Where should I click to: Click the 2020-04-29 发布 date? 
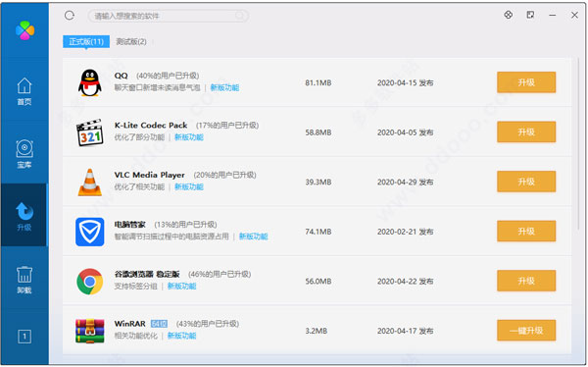[x=406, y=182]
